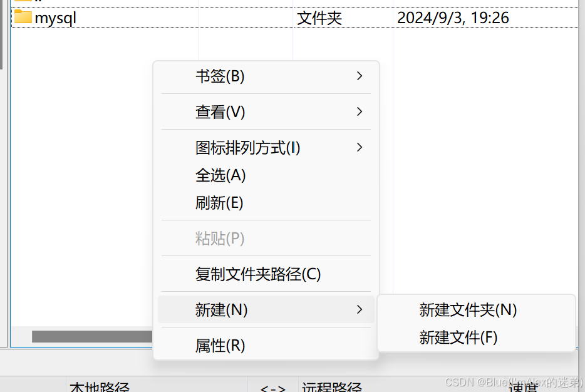Click 刷新(E) refresh entry
Viewport: 585px width, 392px height.
coord(266,203)
